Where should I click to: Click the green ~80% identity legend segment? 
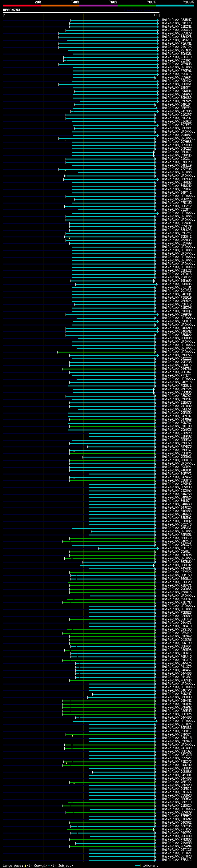coord(137,6)
